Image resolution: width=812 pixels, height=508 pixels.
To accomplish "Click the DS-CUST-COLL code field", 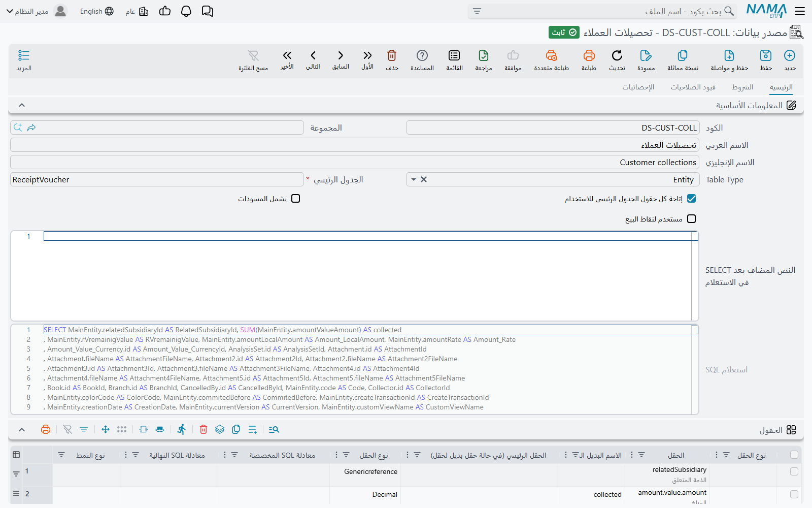I will point(553,128).
